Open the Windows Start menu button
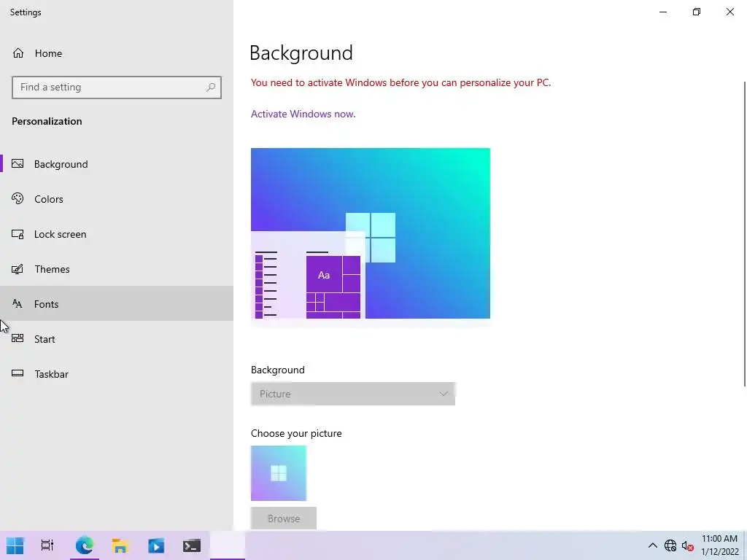 (x=15, y=545)
